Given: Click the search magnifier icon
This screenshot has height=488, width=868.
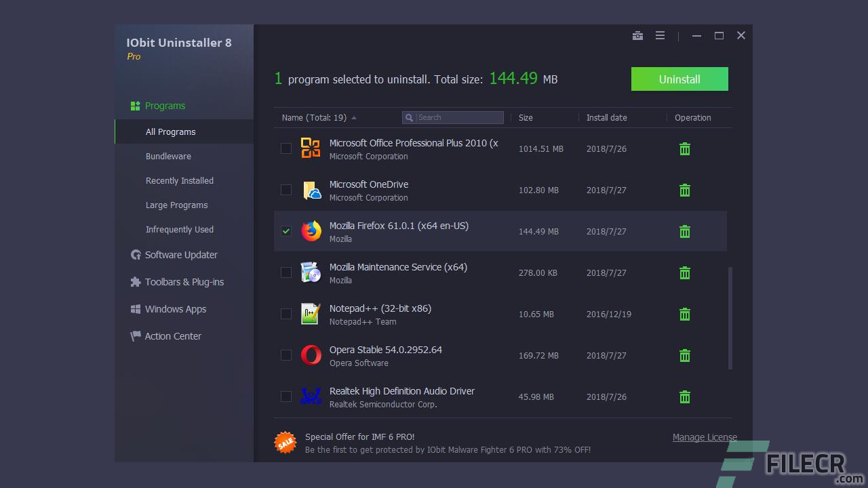Looking at the screenshot, I should [409, 118].
